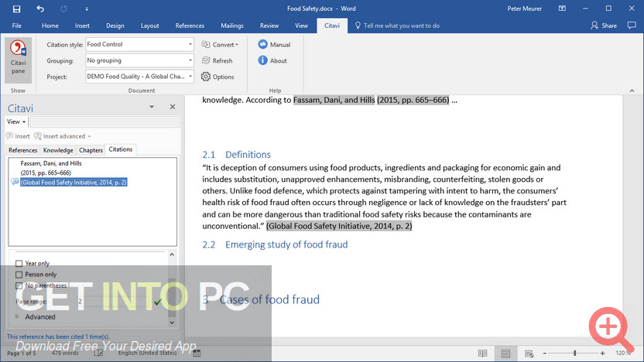Expand the Advanced section
The width and height of the screenshot is (644, 362).
(17, 316)
